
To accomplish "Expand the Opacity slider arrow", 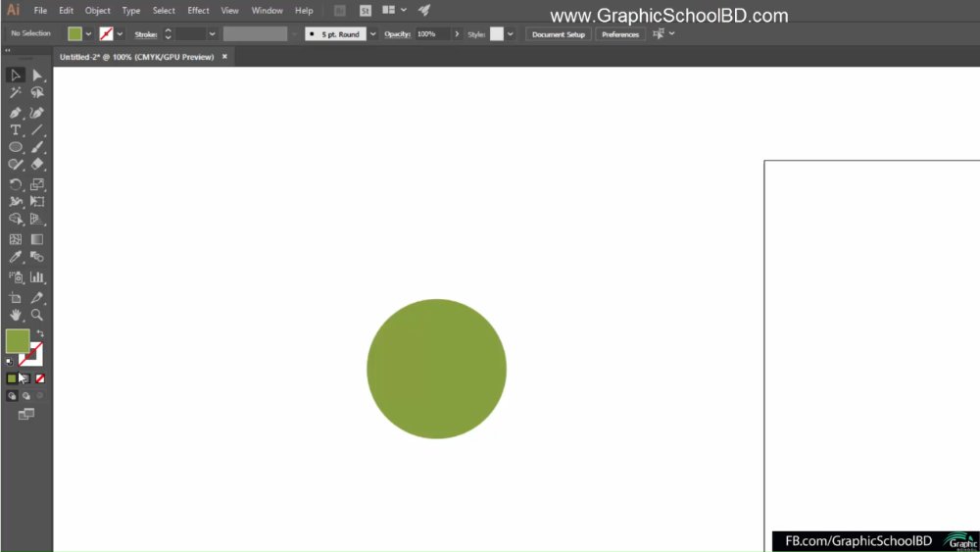I will pos(457,34).
